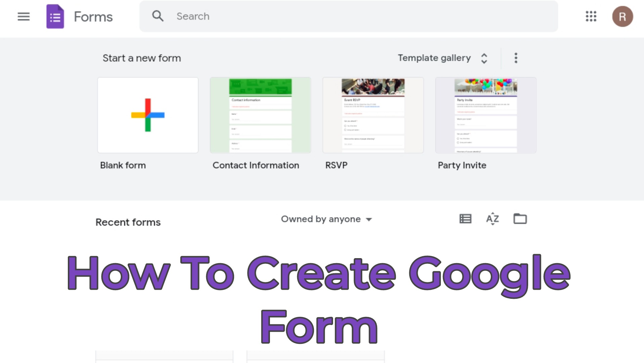Click the Forms title text
The width and height of the screenshot is (644, 363).
(93, 17)
